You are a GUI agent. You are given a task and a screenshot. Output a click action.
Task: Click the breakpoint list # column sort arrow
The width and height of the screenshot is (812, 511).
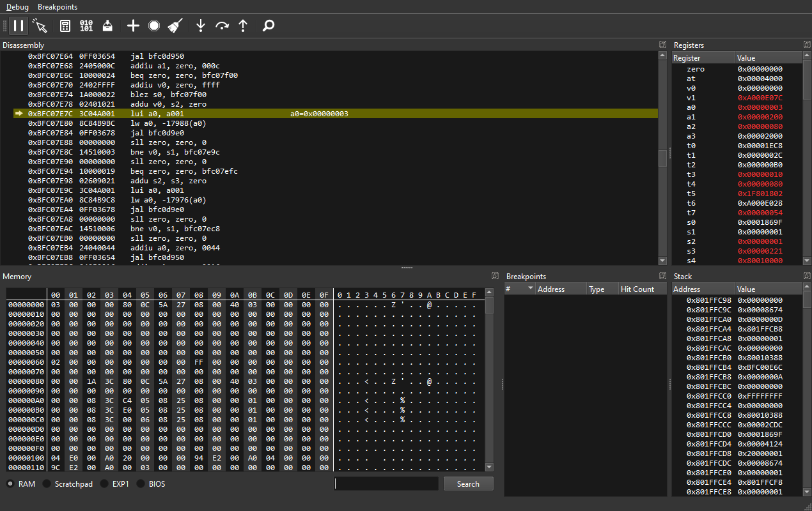click(x=531, y=289)
